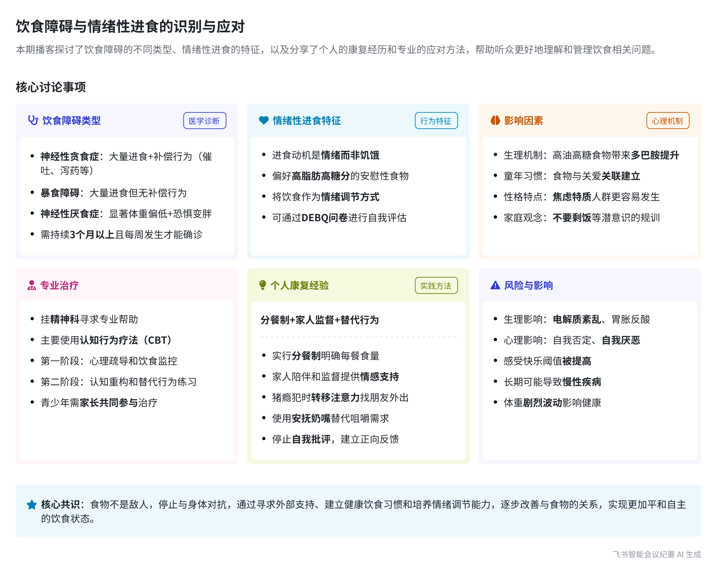Select the 实践方法 tag

[436, 286]
